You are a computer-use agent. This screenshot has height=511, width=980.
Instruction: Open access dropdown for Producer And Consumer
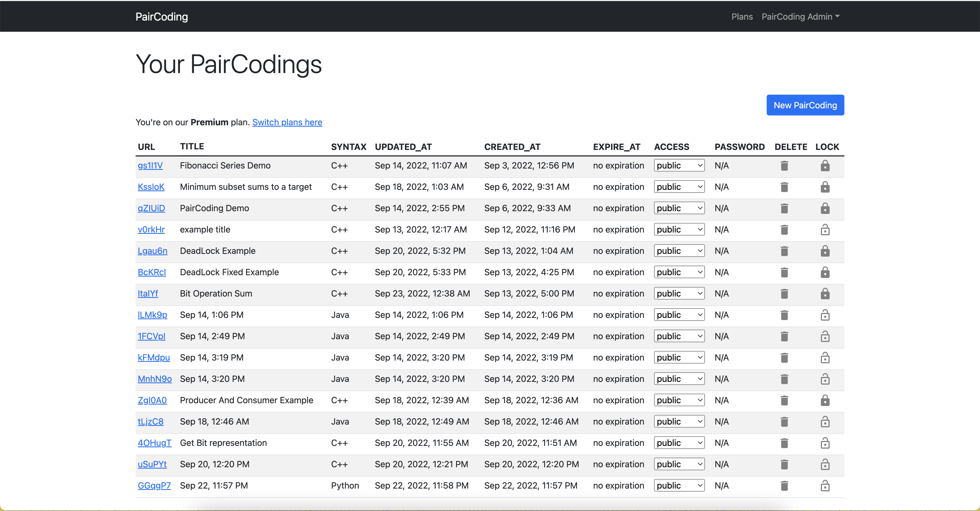click(679, 400)
